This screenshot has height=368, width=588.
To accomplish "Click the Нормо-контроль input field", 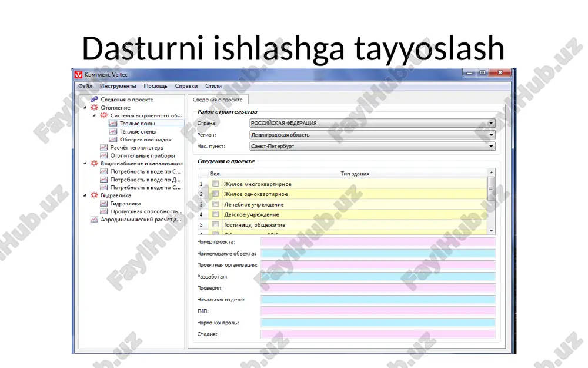I will click(378, 323).
